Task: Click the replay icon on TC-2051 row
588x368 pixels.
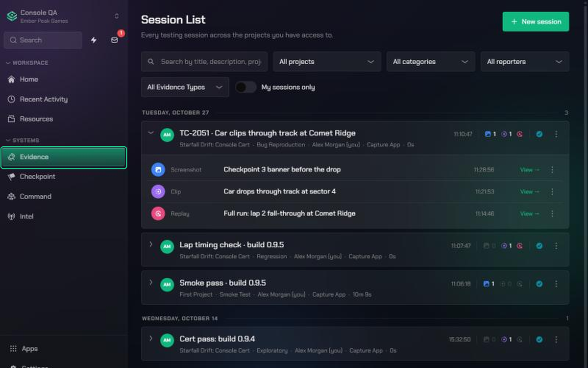Action: tap(519, 134)
